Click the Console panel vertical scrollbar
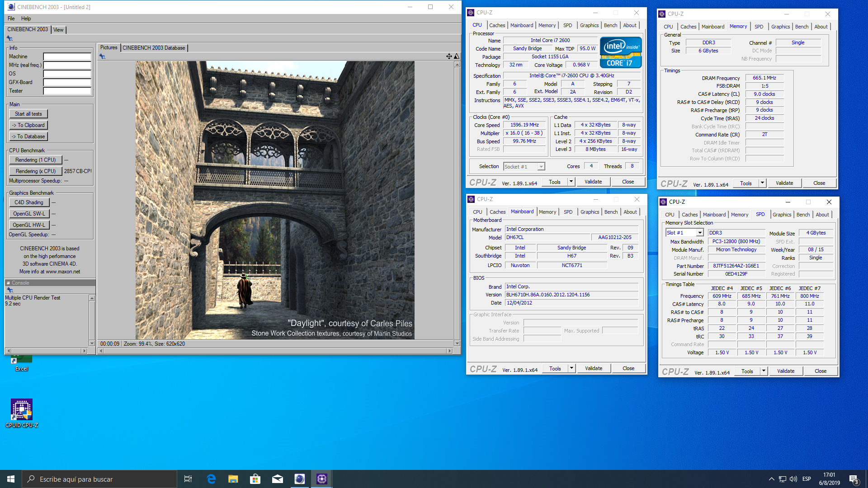This screenshot has height=488, width=868. tap(92, 320)
